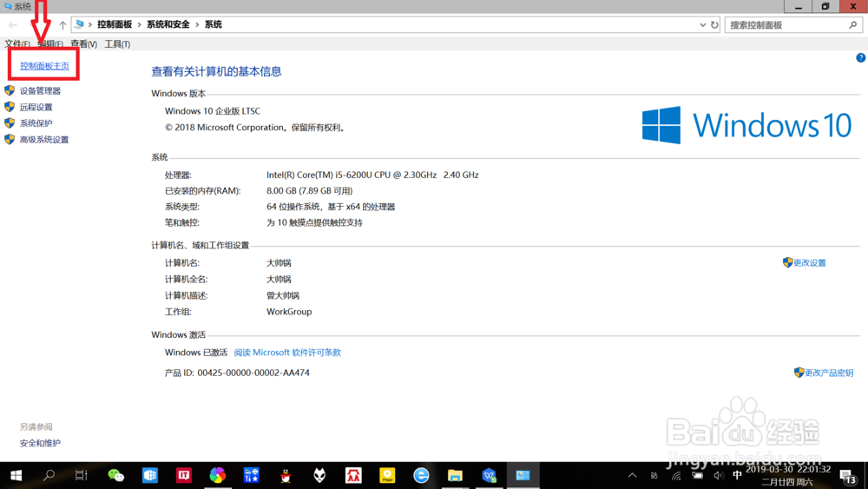Open 远程设置 in the left panel
Viewport: 868px width, 489px height.
(36, 107)
